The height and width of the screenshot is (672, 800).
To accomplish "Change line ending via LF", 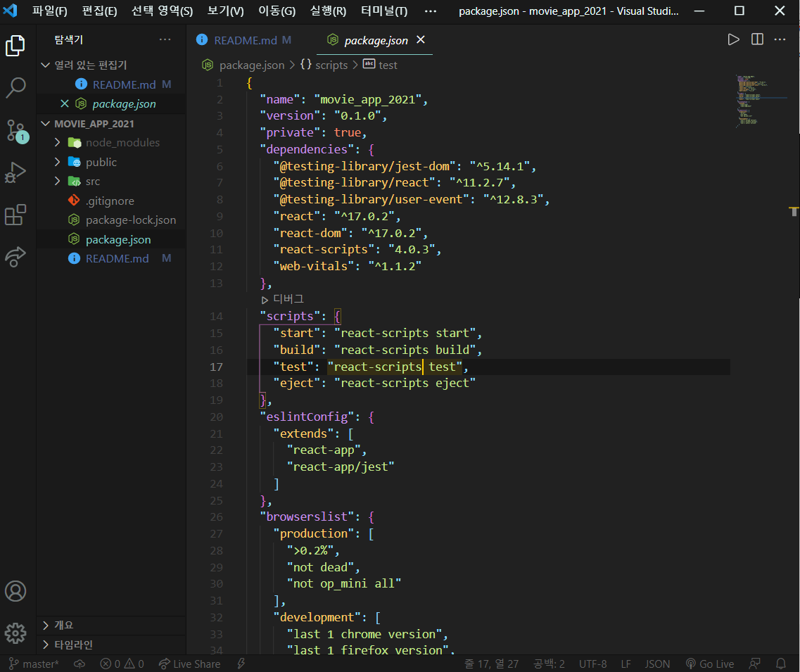I will point(626,664).
